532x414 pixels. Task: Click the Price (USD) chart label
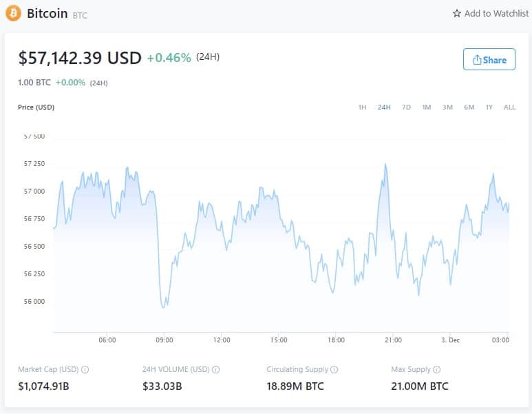pyautogui.click(x=36, y=107)
